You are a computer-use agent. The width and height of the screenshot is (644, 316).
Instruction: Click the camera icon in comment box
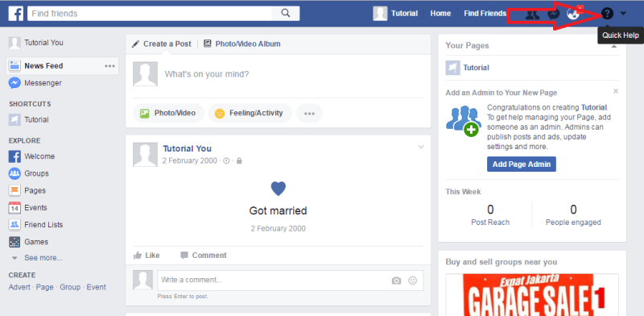pyautogui.click(x=396, y=281)
